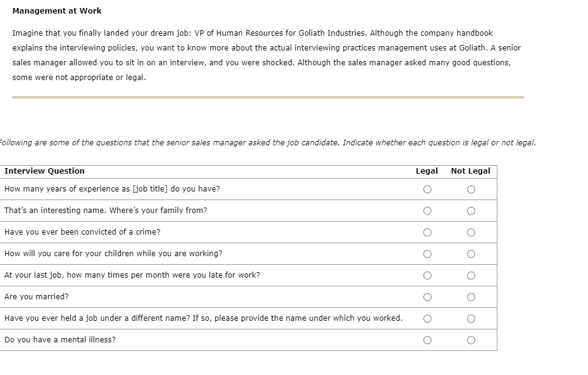The width and height of the screenshot is (588, 375).
Task: Select Legal for different name question
Action: point(427,319)
